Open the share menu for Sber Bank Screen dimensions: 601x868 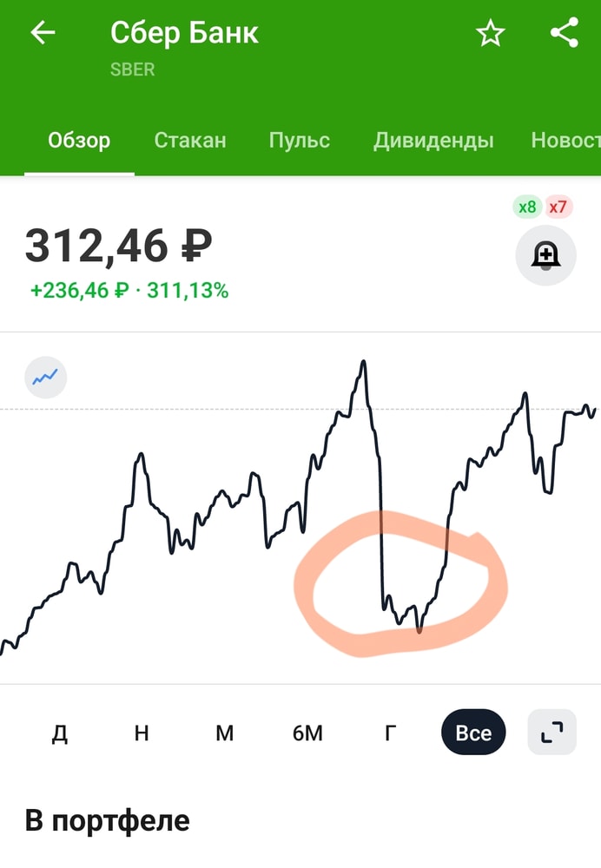tap(565, 33)
